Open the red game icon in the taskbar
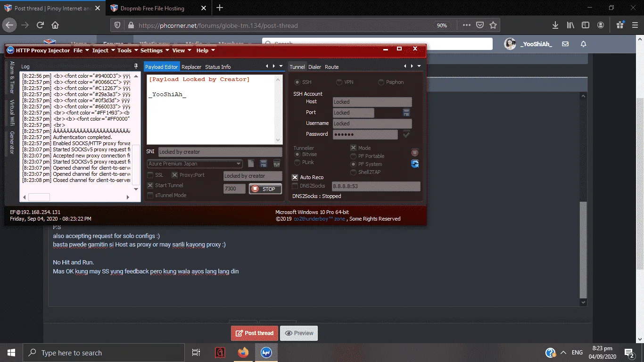Viewport: 644px width, 362px height. tap(220, 353)
